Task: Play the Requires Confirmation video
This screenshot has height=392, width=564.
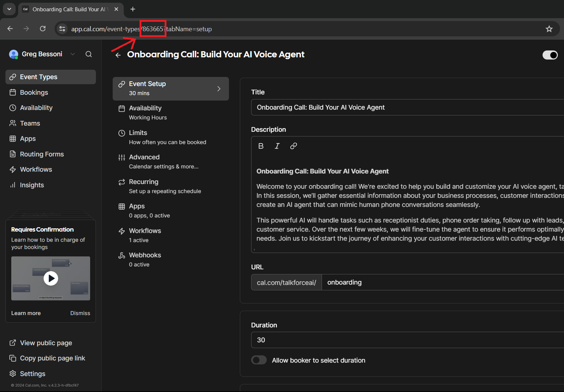Action: pos(51,278)
